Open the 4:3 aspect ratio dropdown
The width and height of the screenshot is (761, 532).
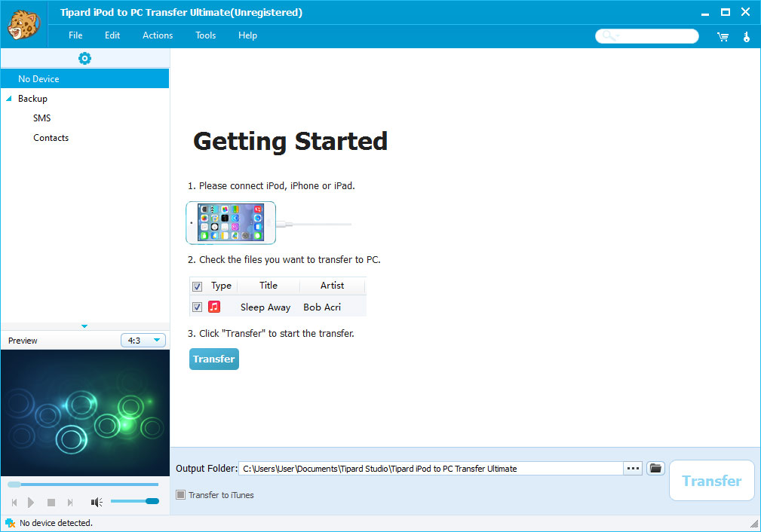(143, 341)
